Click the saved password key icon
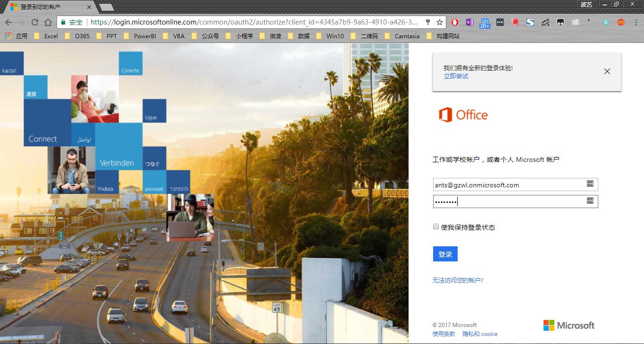The width and height of the screenshot is (644, 344). (x=428, y=22)
